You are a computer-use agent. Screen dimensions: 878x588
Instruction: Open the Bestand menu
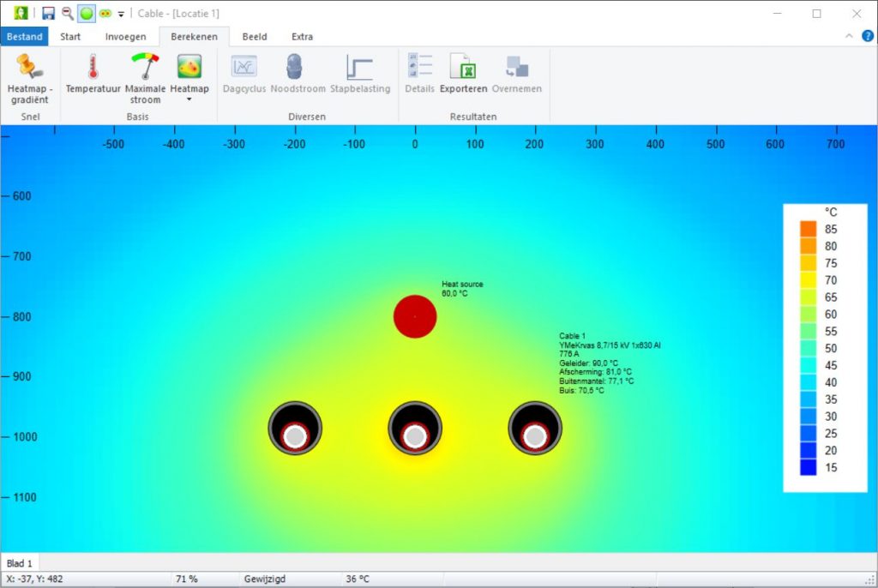coord(25,36)
